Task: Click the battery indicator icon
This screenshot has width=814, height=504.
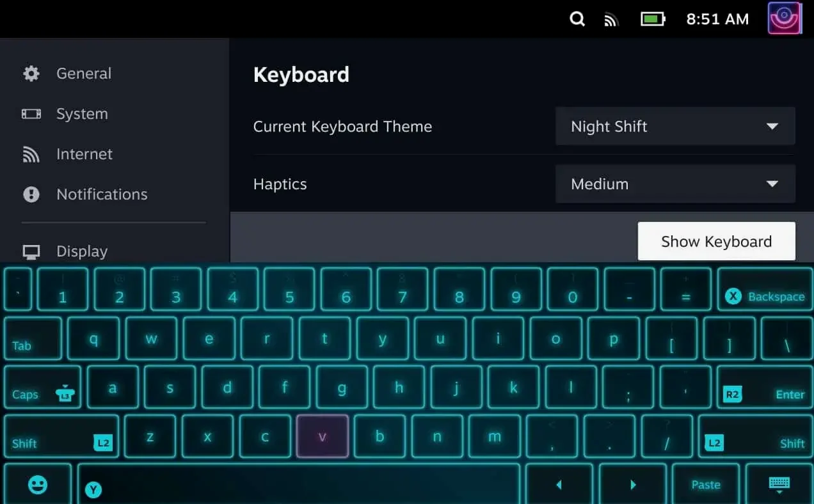Action: tap(653, 19)
